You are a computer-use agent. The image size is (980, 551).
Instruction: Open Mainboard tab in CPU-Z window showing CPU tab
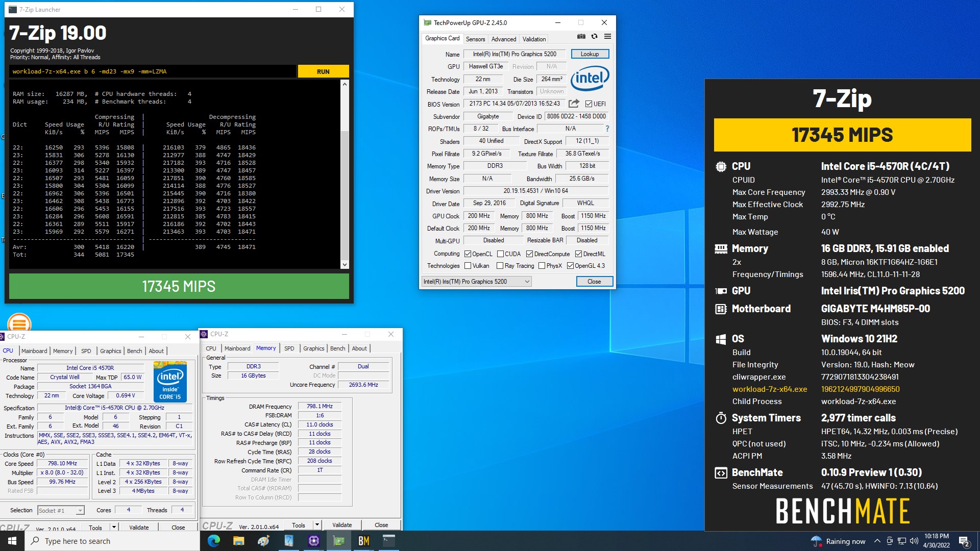[x=34, y=351]
